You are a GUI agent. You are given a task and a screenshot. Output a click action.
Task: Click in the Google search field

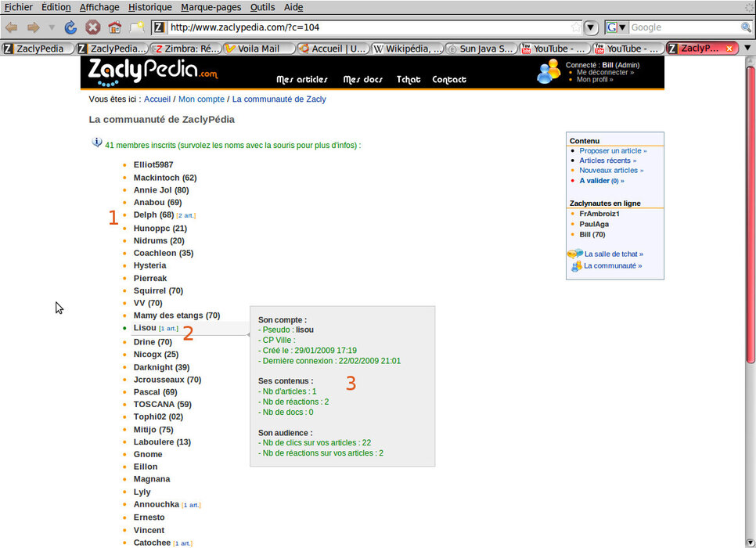[683, 27]
